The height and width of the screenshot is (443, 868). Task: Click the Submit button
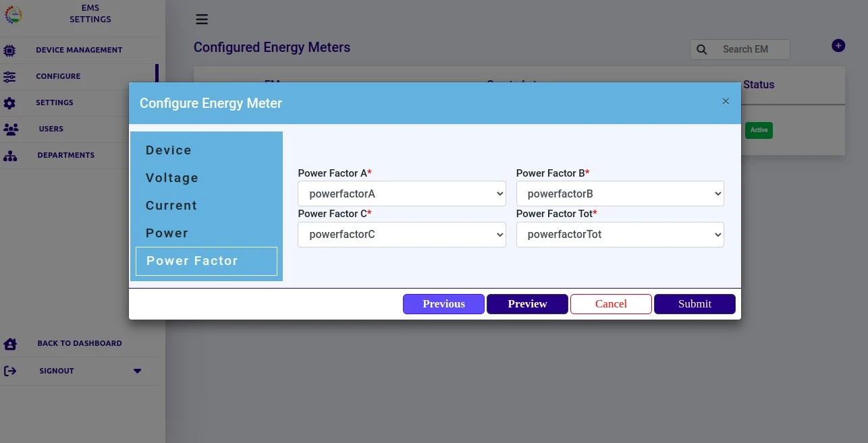pos(695,304)
